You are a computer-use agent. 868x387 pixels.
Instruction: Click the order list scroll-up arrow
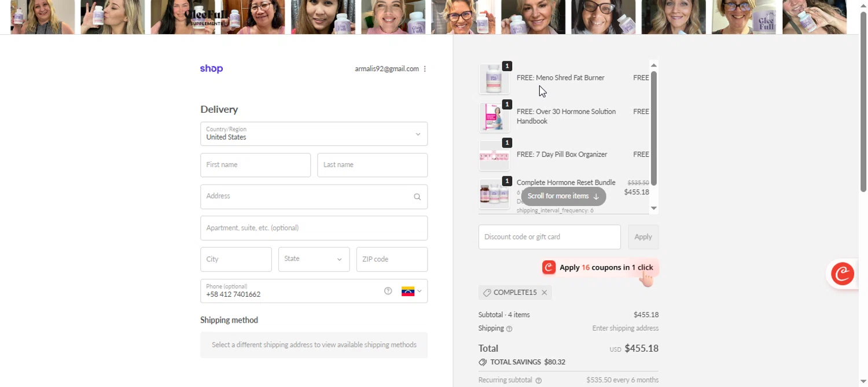(x=654, y=65)
